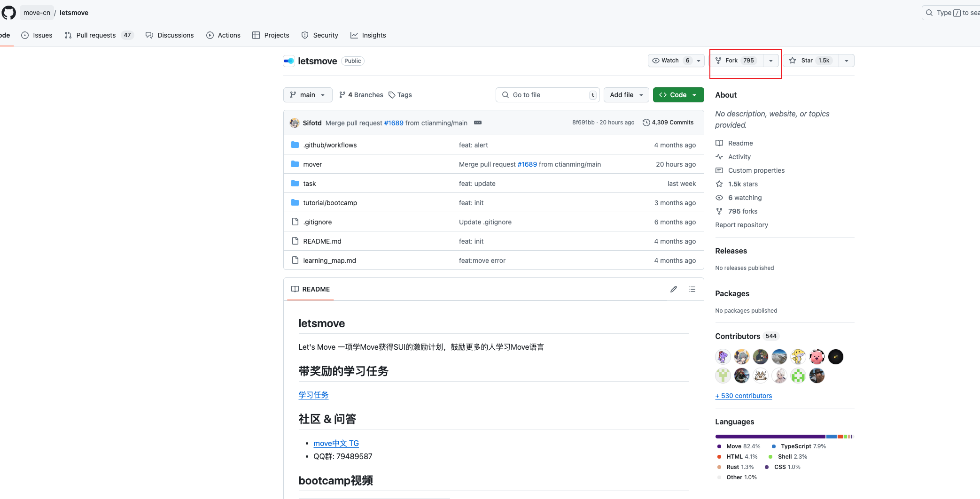Open Activity in About section
980x499 pixels.
[739, 157]
